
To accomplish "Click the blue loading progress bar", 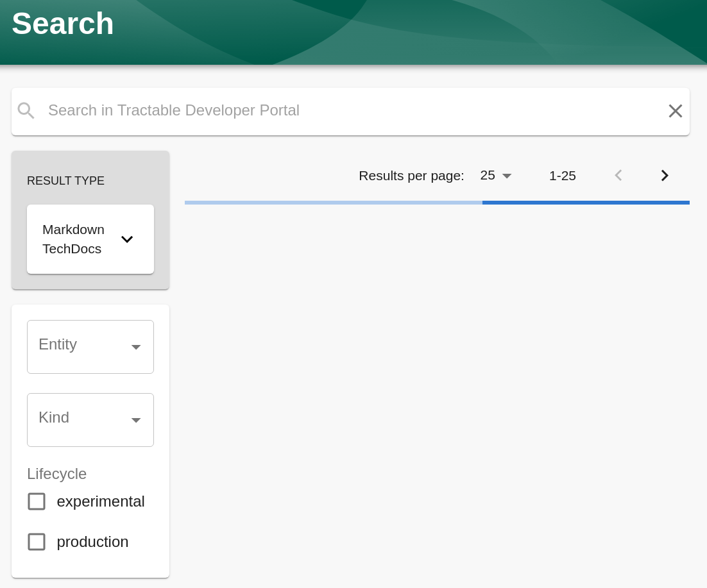I will 586,203.
